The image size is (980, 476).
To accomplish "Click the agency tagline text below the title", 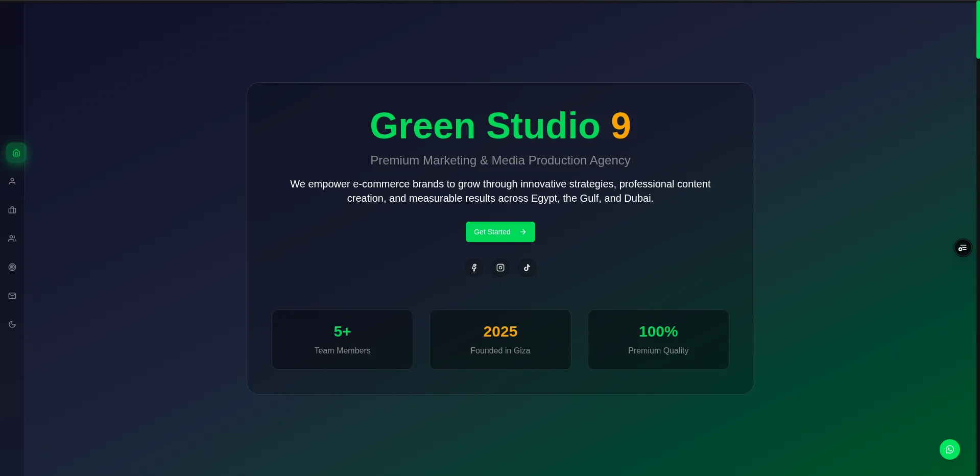I will pyautogui.click(x=500, y=160).
